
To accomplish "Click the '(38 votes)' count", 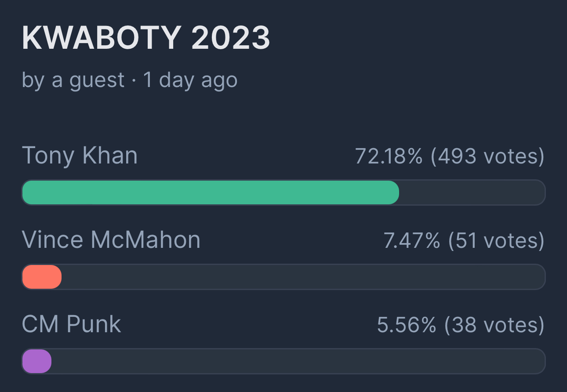I will (494, 325).
